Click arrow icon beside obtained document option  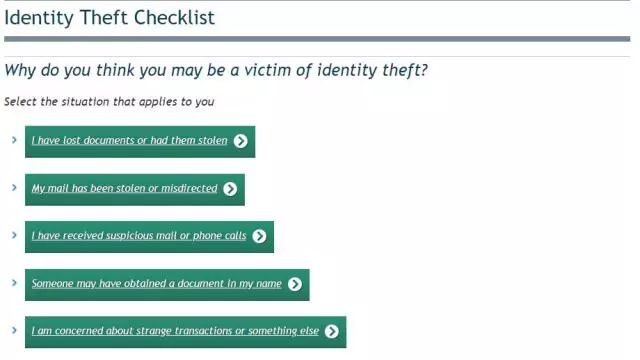click(x=295, y=284)
